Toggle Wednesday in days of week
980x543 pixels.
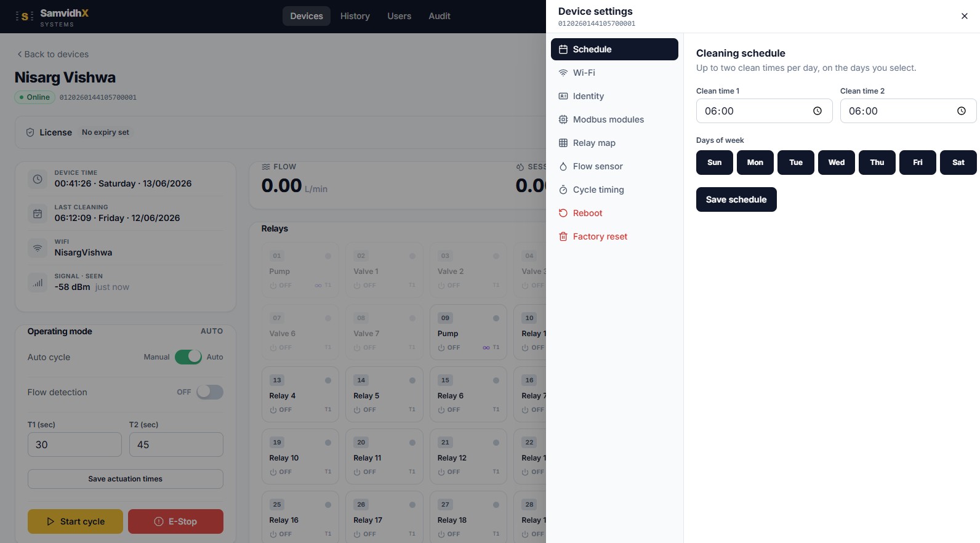pos(837,163)
